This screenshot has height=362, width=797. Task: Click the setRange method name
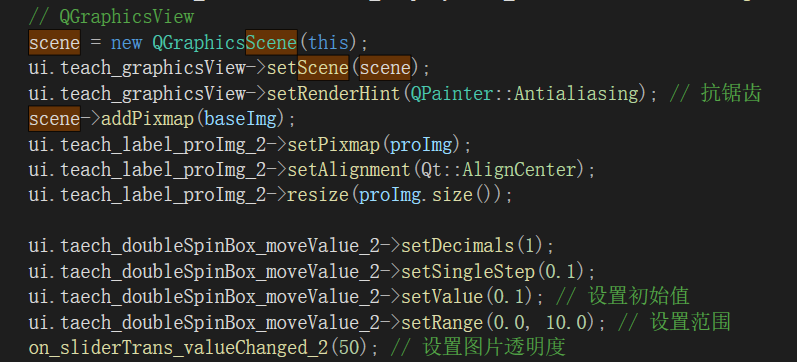(442, 322)
